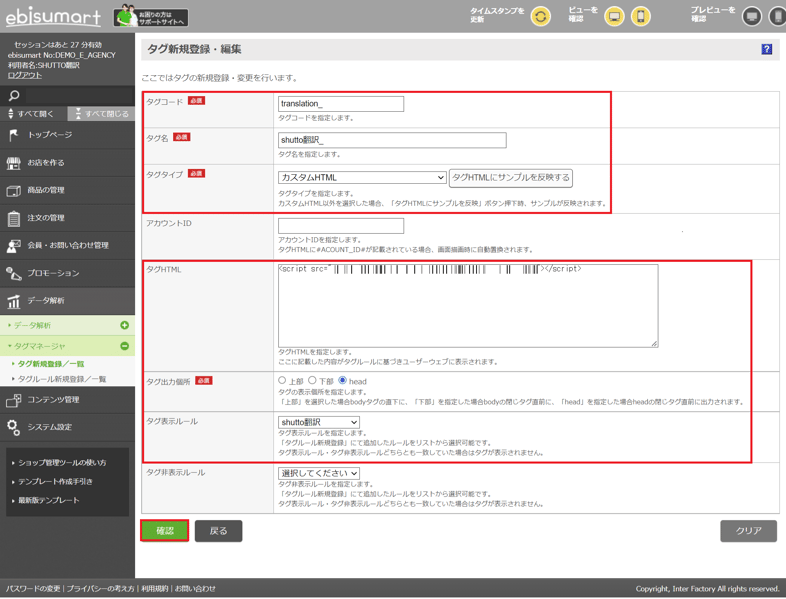Open タグルール新規登録/一覧 in sidebar
Viewport: 786px width, 599px height.
pyautogui.click(x=62, y=379)
